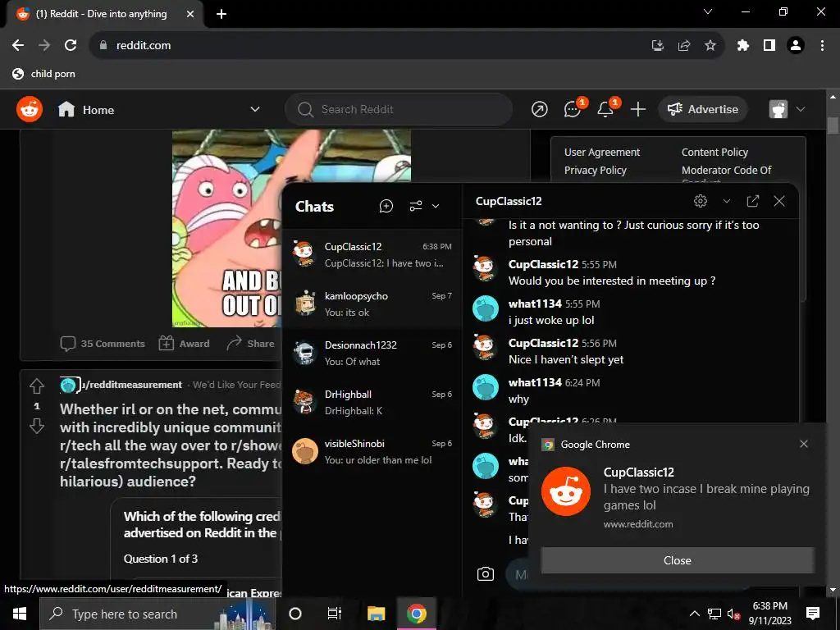Open the Popular feed arrow icon
The image size is (840, 630).
[x=540, y=109]
